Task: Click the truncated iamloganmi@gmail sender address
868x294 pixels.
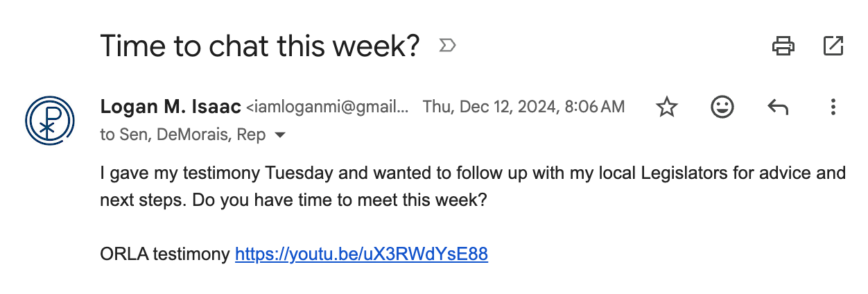Action: tap(328, 107)
